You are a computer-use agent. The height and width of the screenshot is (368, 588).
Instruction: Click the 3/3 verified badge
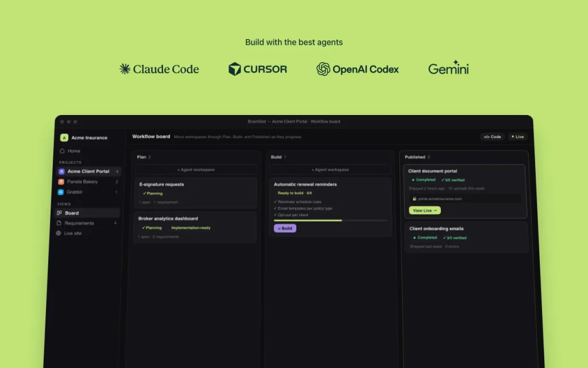coord(455,238)
